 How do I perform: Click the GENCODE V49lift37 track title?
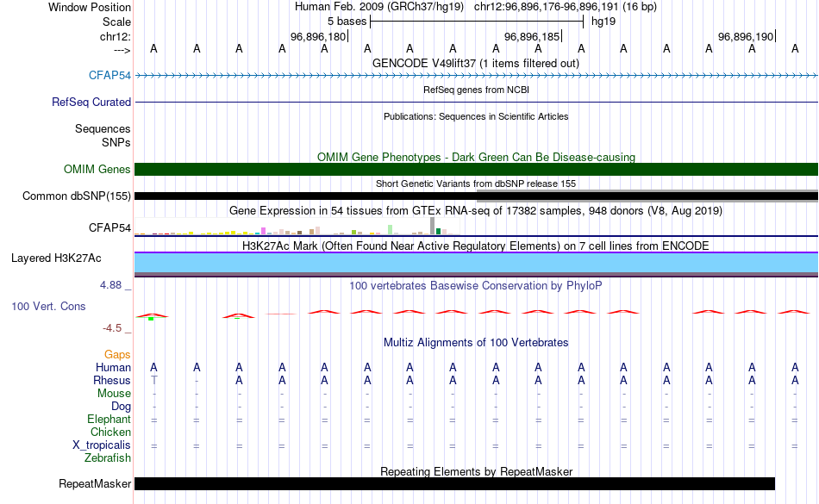(475, 63)
